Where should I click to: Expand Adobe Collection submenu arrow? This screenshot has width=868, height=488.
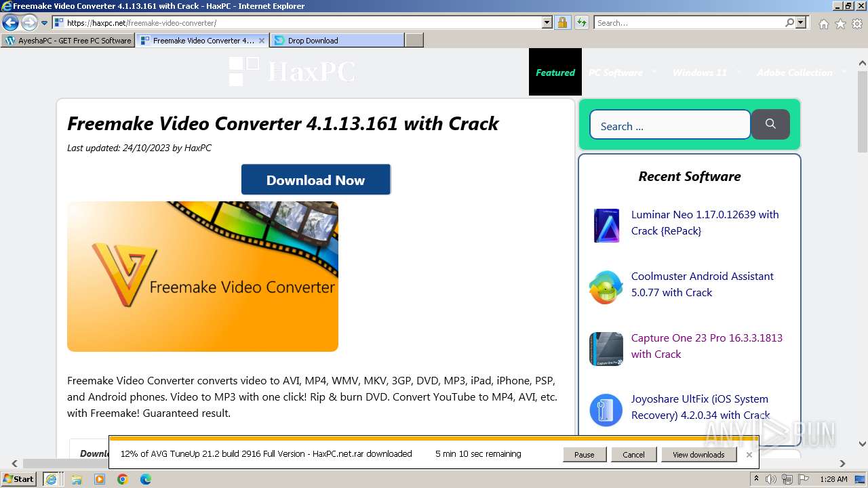pos(844,71)
